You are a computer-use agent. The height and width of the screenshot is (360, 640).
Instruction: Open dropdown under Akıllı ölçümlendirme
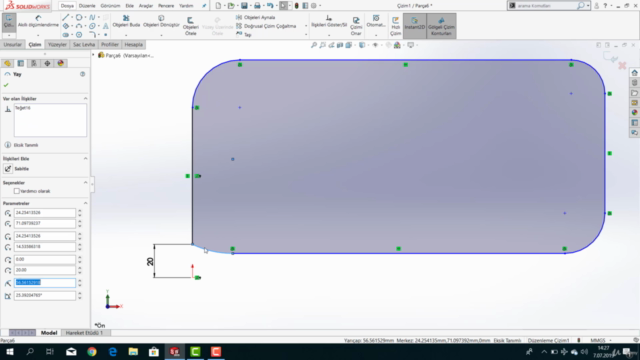38,35
